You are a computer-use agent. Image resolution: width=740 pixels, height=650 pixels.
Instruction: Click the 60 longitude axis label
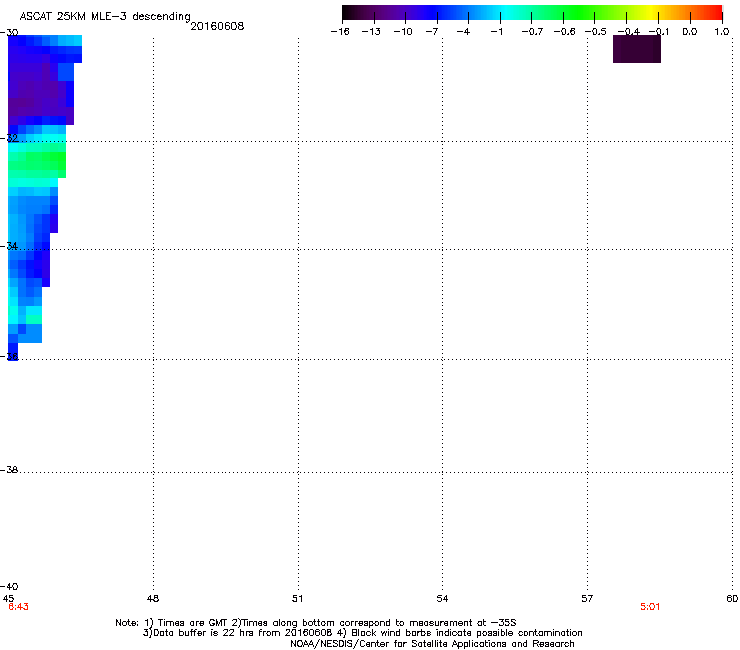(x=732, y=599)
